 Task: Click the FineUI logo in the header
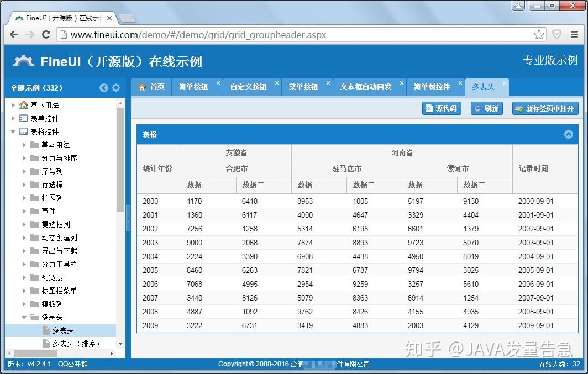(23, 61)
